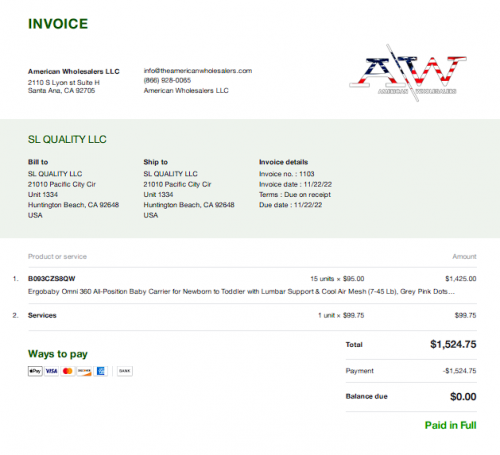Click the Amount column header
The width and height of the screenshot is (500, 455).
464,257
